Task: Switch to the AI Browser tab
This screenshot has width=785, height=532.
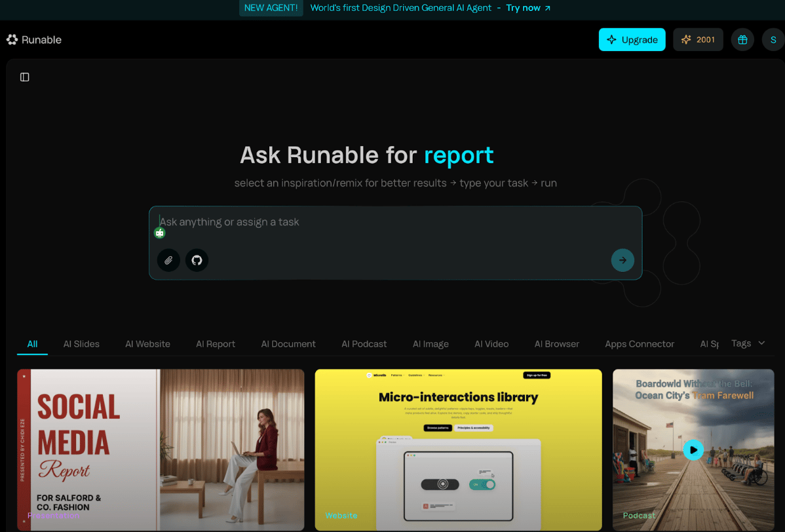Action: tap(557, 344)
